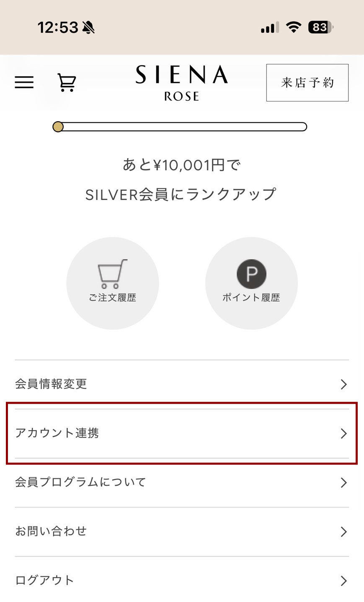
Task: Expand the 会員情報変更 row chevron
Action: (343, 384)
